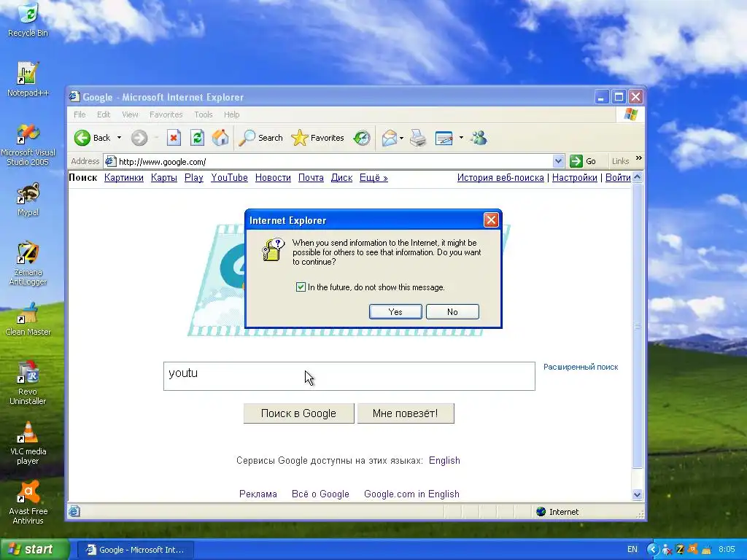
Task: Click the Back arrow icon in IE toolbar
Action: (x=82, y=138)
